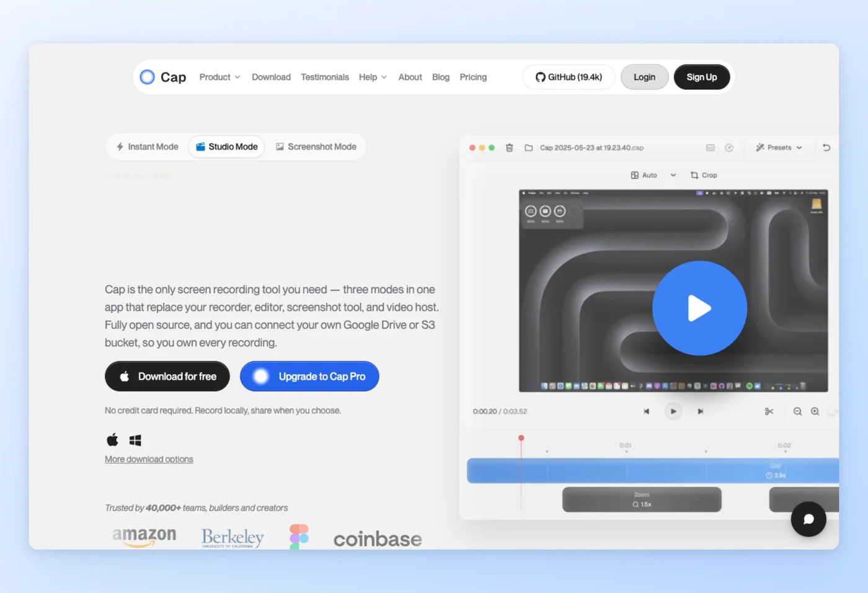
Task: Switch to the Instant Mode tab
Action: (148, 147)
